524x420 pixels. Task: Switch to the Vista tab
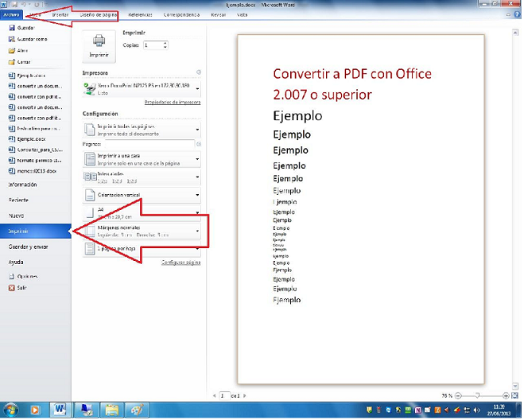[x=243, y=14]
